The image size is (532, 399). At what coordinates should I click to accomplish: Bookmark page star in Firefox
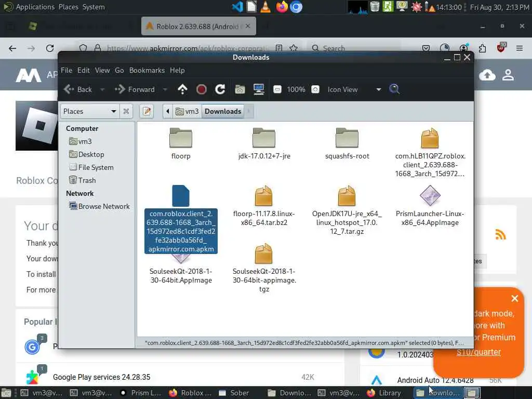[x=294, y=48]
